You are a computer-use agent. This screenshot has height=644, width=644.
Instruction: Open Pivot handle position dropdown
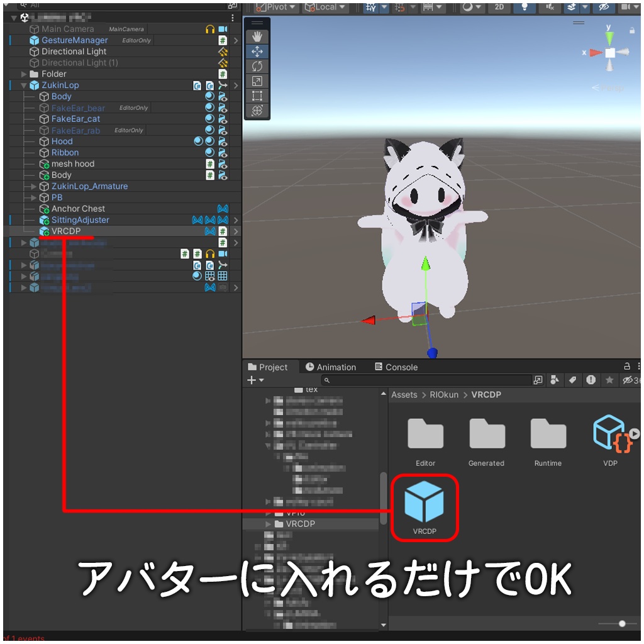(275, 7)
